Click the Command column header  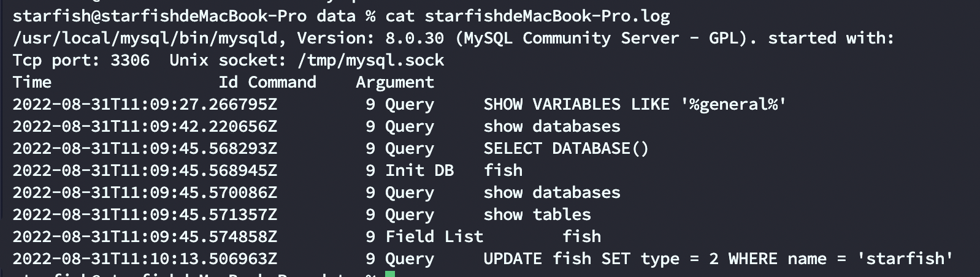coord(282,82)
